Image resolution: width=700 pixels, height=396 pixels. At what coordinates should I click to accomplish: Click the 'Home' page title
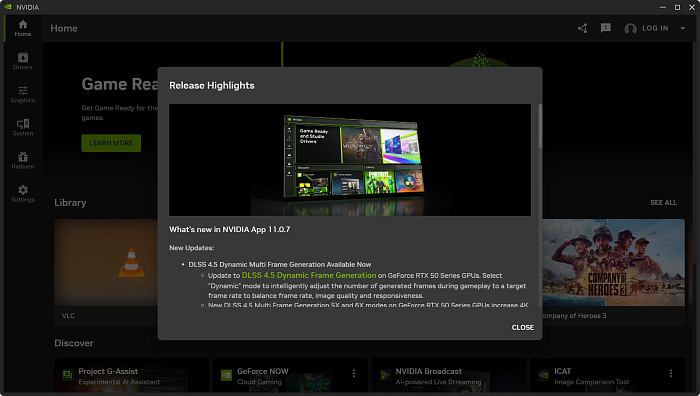pyautogui.click(x=64, y=28)
